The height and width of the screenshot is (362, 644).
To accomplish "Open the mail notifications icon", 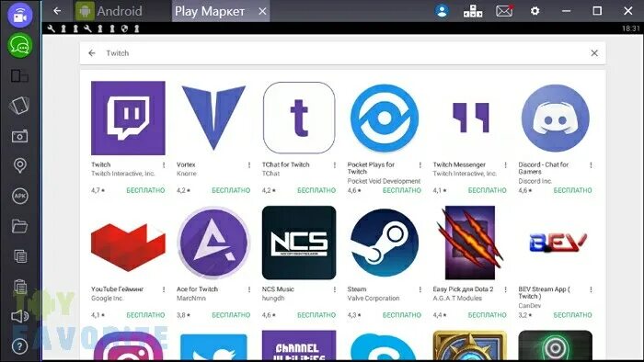I will point(504,11).
